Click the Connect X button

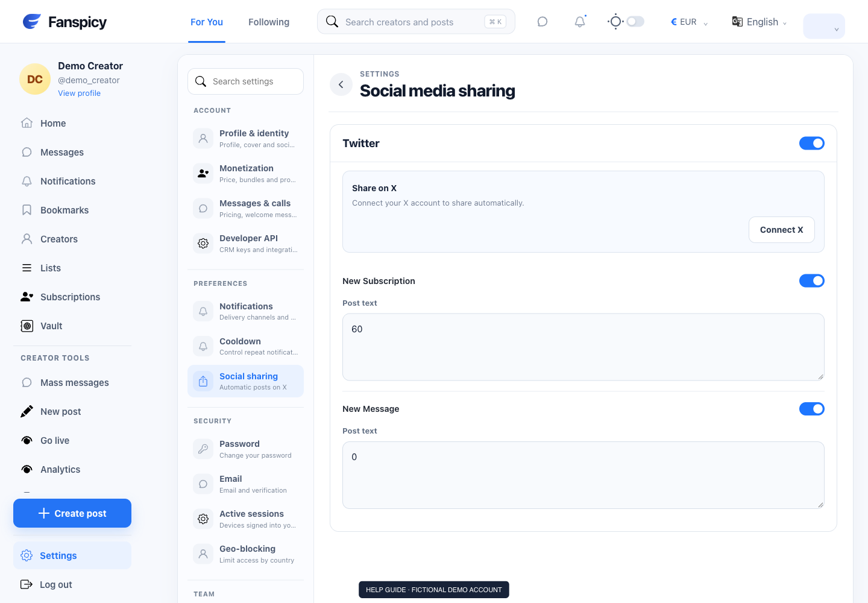782,230
